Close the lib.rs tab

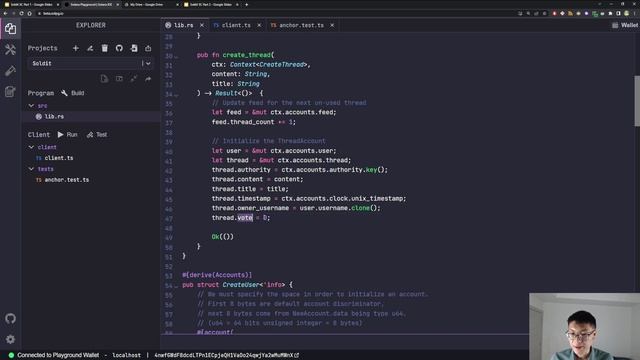tap(202, 25)
